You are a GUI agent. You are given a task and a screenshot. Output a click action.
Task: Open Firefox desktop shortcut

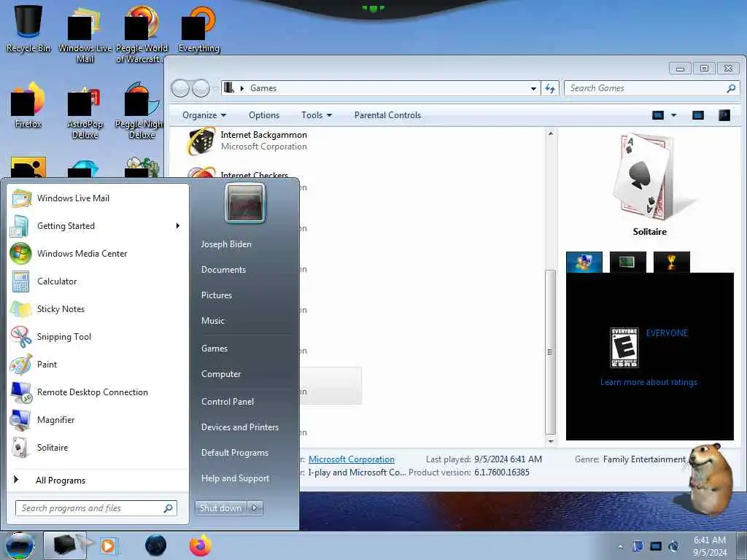point(28,106)
